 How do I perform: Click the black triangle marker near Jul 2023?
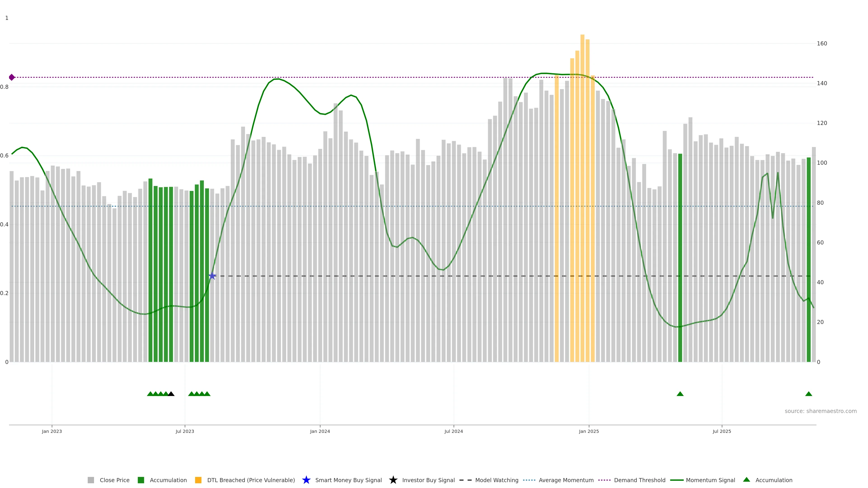(171, 394)
